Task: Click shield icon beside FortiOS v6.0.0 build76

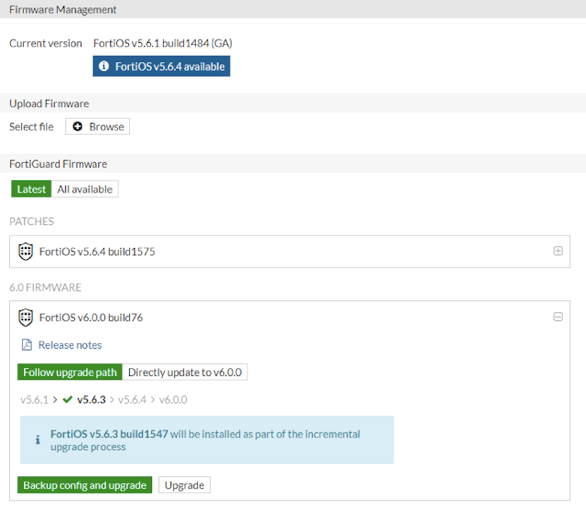Action: [26, 317]
